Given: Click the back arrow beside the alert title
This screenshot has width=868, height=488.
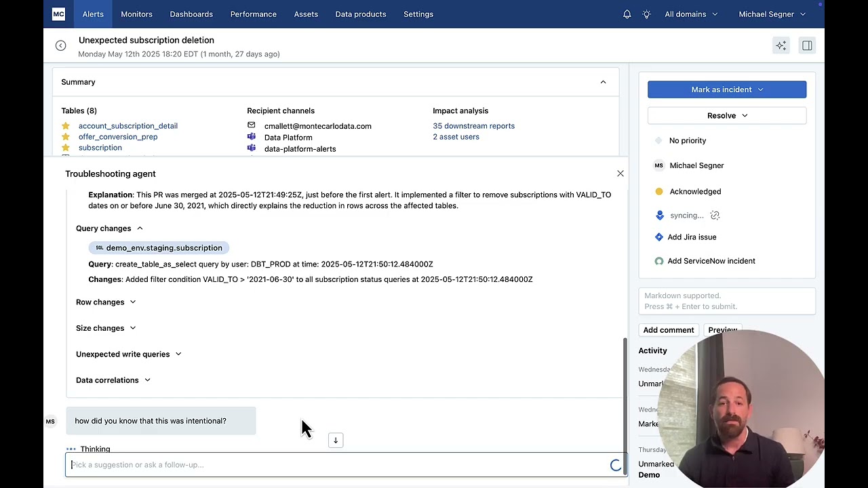Looking at the screenshot, I should click(x=60, y=45).
